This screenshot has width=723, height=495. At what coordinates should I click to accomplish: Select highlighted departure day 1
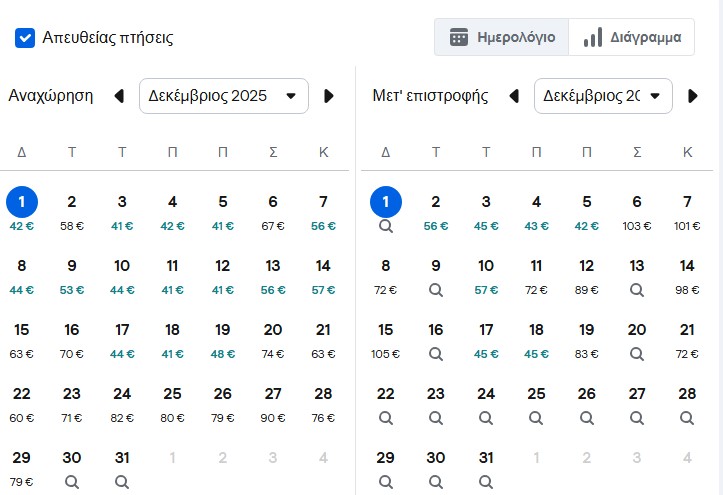pos(22,203)
